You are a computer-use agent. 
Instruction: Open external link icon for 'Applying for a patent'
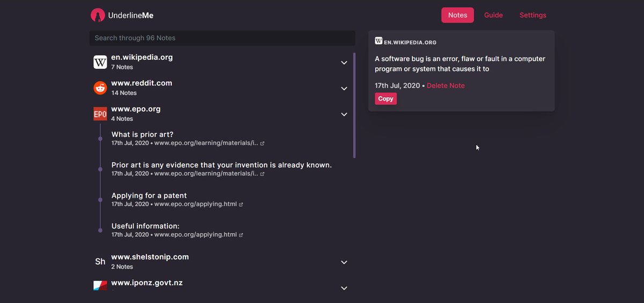(x=241, y=205)
